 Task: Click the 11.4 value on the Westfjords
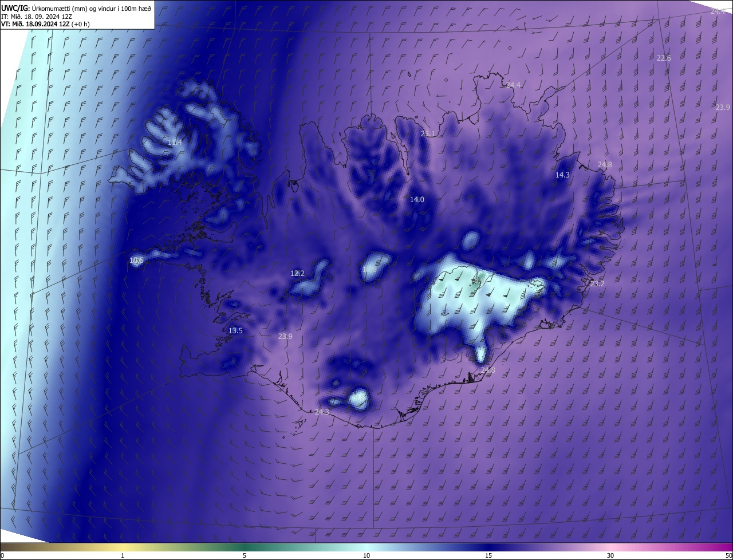(x=175, y=142)
